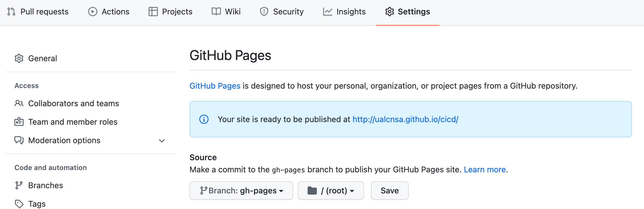Click the GitHub Pages page title
This screenshot has height=209, width=644.
230,55
